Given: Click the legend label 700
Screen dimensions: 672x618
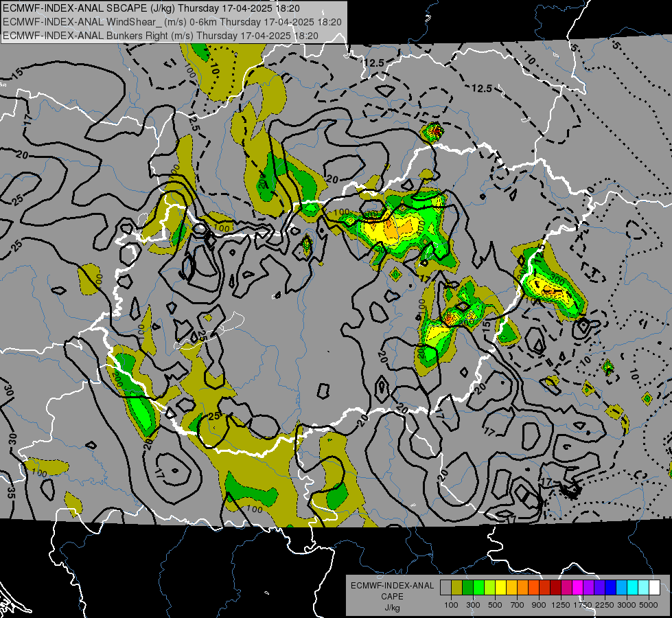Looking at the screenshot, I should click(x=518, y=605).
